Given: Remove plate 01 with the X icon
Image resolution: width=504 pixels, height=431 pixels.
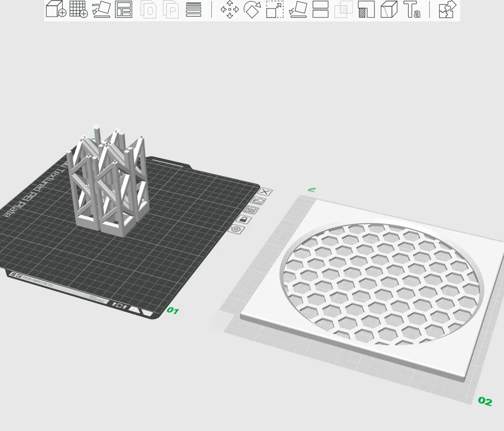Looking at the screenshot, I should coord(266,192).
